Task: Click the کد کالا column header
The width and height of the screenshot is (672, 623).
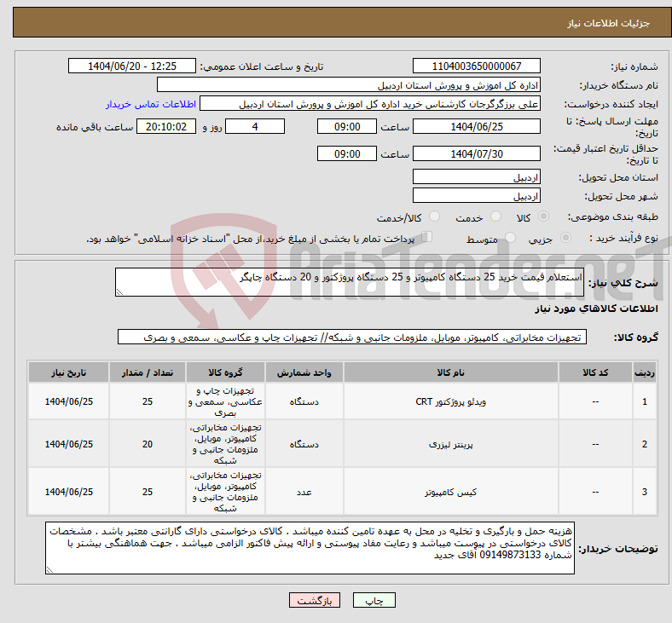Action: point(595,372)
